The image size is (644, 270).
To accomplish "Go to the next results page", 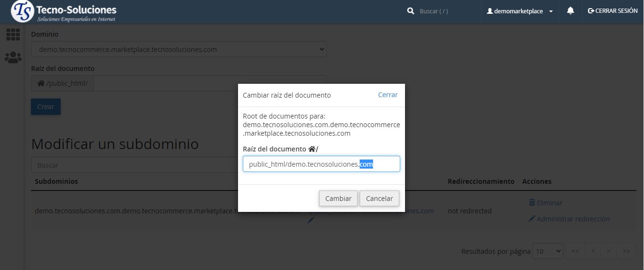I will [608, 251].
